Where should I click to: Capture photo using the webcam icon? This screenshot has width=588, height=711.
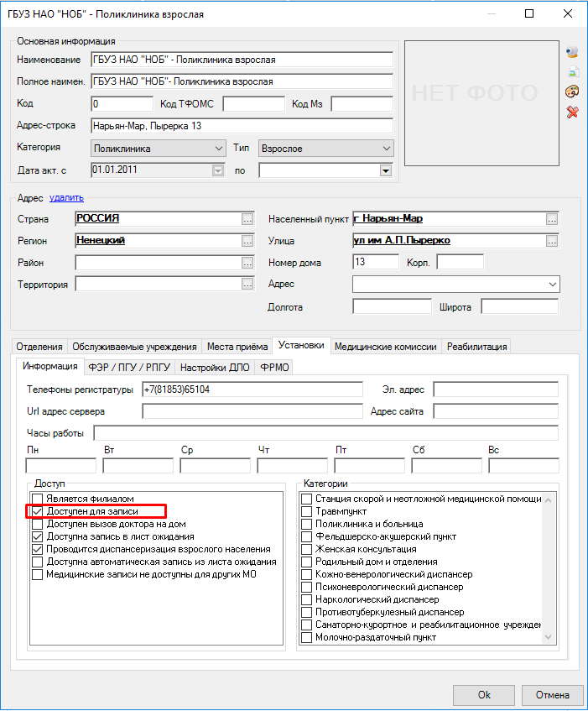pos(572,52)
